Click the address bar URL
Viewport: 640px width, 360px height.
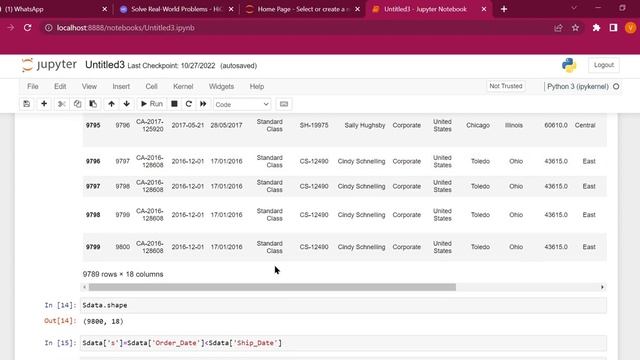tap(126, 28)
